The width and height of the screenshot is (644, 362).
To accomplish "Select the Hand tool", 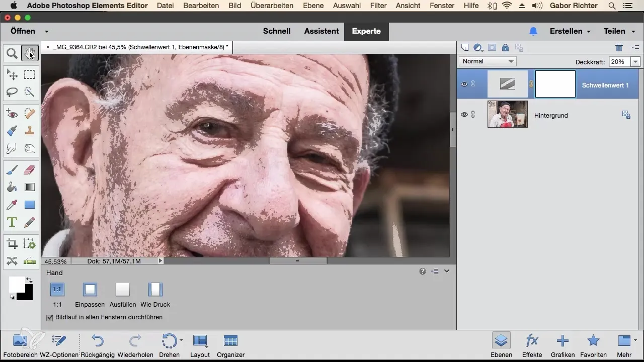I will pos(29,53).
